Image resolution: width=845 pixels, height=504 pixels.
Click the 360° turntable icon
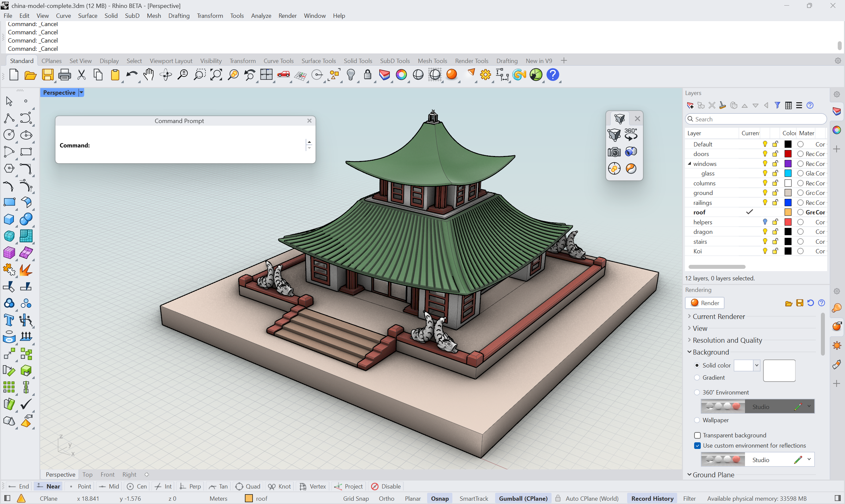coord(631,135)
